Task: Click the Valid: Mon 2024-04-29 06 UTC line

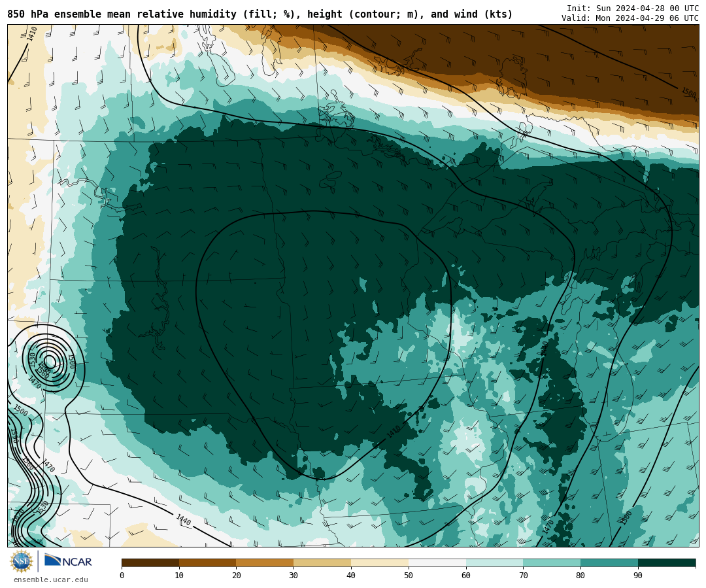Action: click(x=630, y=18)
